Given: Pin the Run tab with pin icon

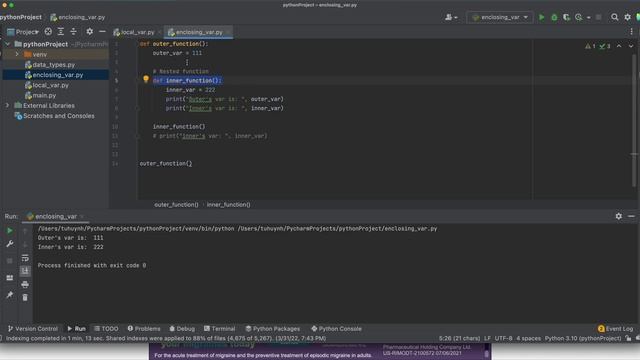Looking at the screenshot, I should [10, 295].
